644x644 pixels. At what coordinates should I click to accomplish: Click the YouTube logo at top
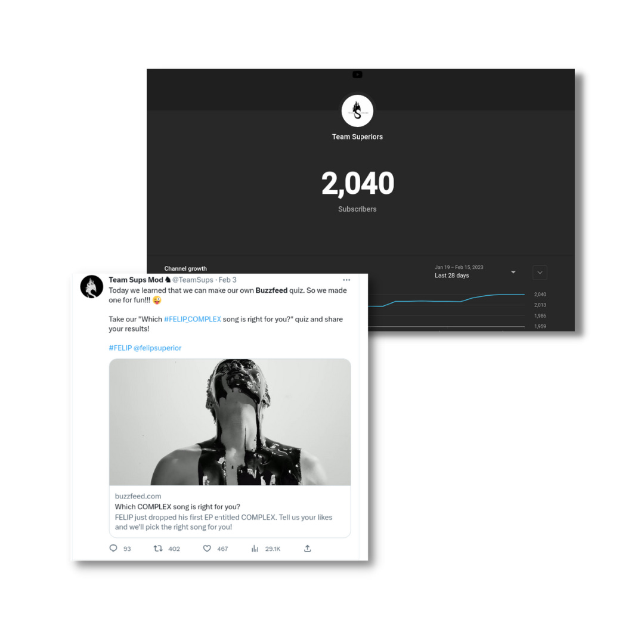(x=357, y=75)
